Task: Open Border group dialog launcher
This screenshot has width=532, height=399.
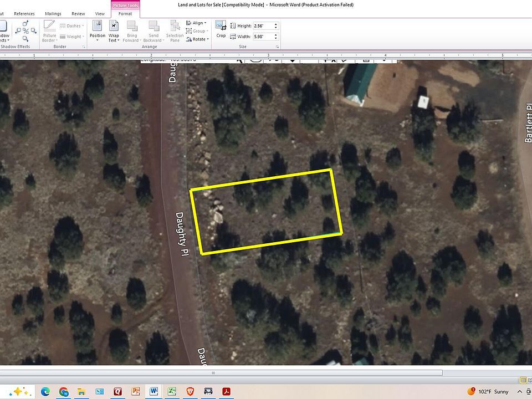Action: point(84,47)
